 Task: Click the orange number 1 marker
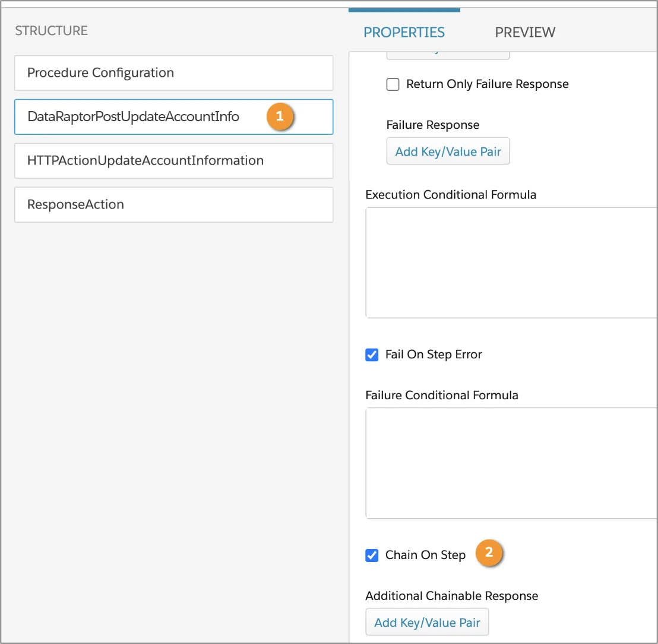coord(280,116)
